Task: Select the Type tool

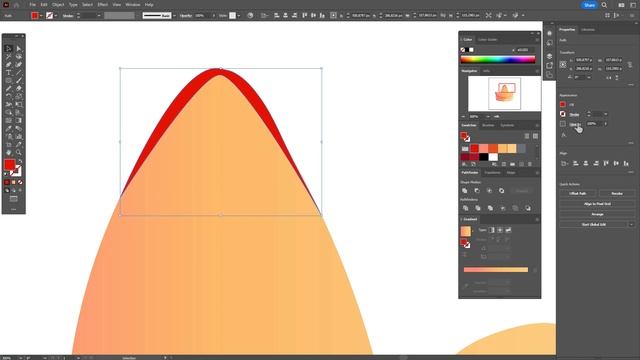Action: [9, 72]
